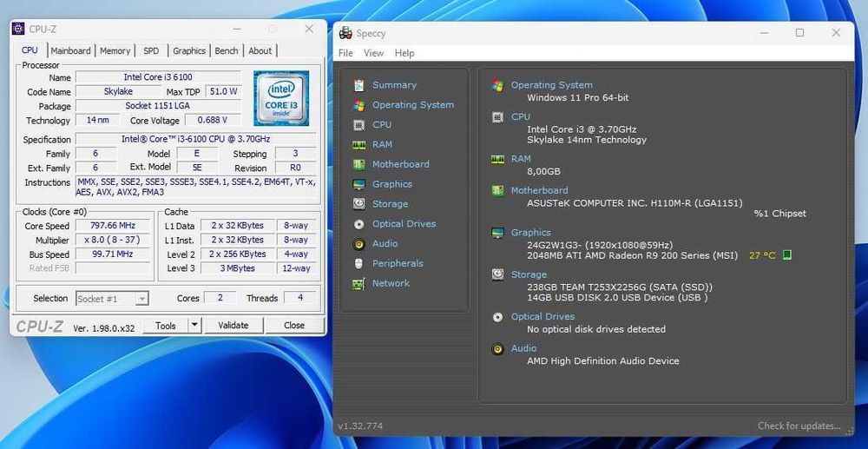
Task: Open the Memory tab in CPU-Z
Action: pyautogui.click(x=115, y=50)
